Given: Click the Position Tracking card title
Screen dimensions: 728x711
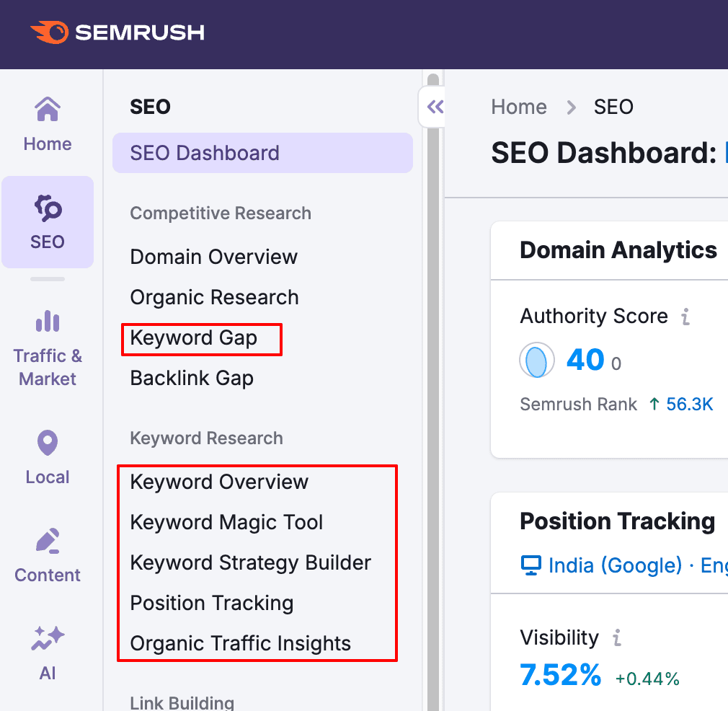Looking at the screenshot, I should (x=617, y=521).
